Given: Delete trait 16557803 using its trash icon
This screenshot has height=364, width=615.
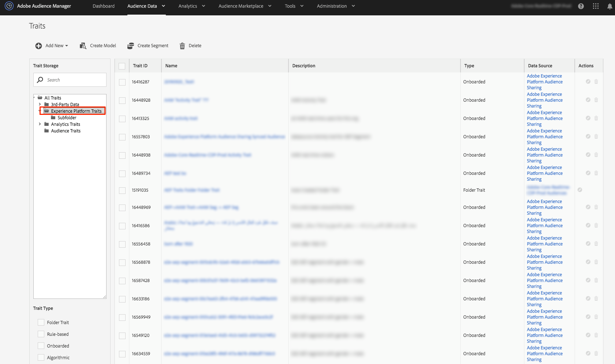Looking at the screenshot, I should 596,136.
